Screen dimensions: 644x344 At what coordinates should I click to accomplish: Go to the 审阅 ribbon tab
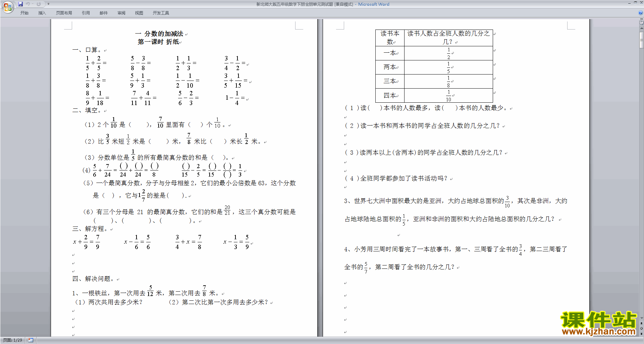121,13
